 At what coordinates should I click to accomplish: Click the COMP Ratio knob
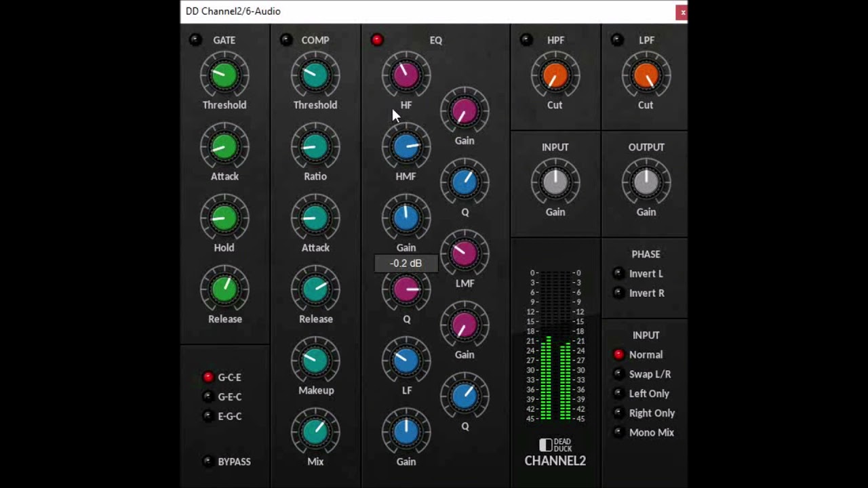[315, 146]
